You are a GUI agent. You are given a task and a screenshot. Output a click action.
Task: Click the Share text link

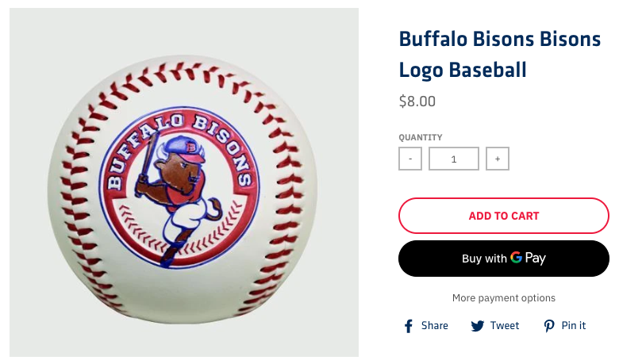(435, 326)
